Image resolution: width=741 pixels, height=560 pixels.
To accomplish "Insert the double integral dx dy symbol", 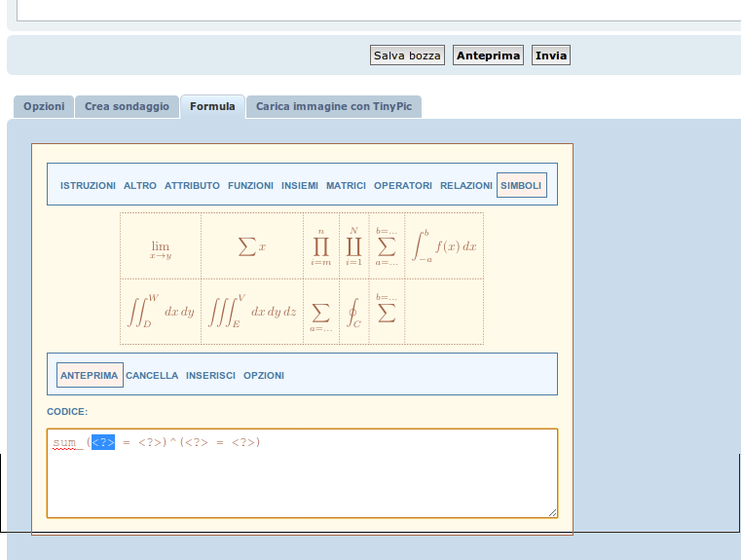I will point(161,312).
